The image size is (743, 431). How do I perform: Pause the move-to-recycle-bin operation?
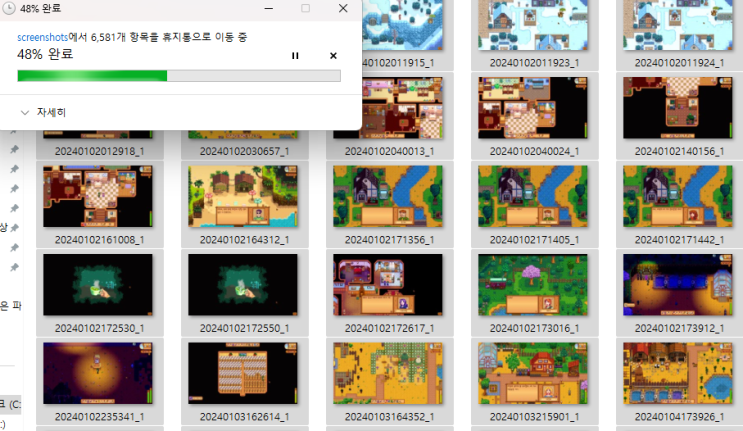pyautogui.click(x=295, y=56)
